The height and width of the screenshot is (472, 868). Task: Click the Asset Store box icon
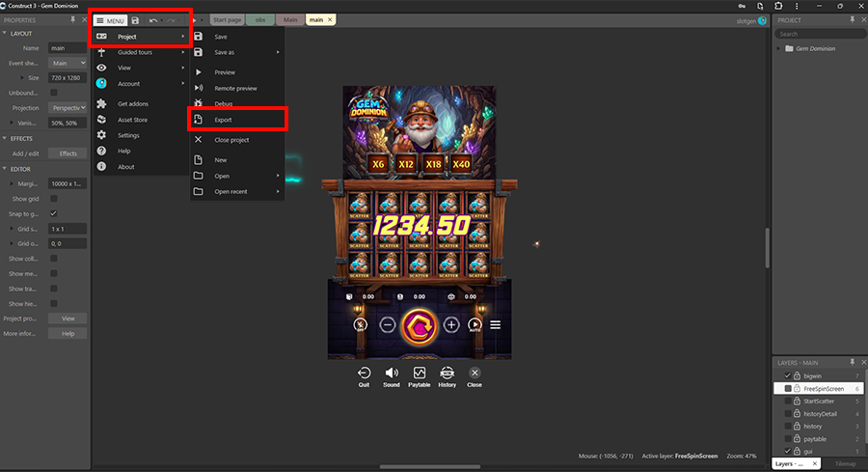point(101,120)
